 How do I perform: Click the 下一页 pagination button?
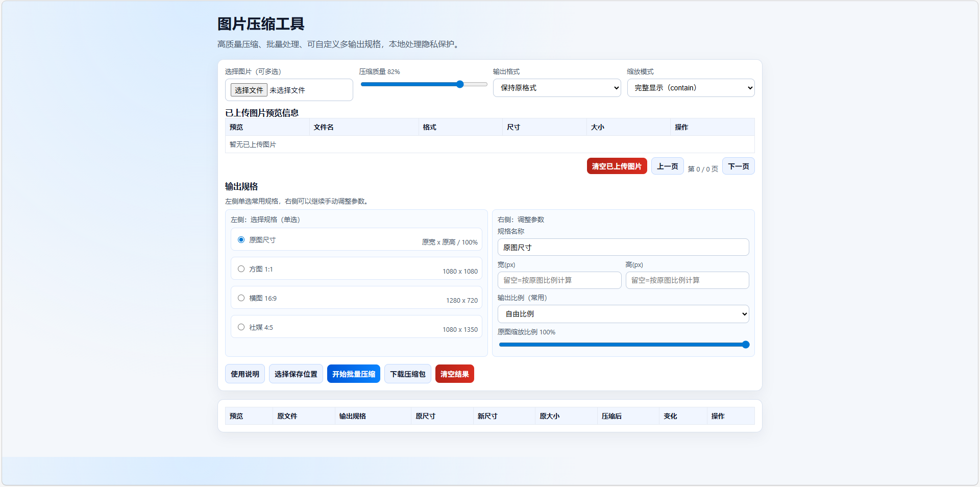coord(738,165)
